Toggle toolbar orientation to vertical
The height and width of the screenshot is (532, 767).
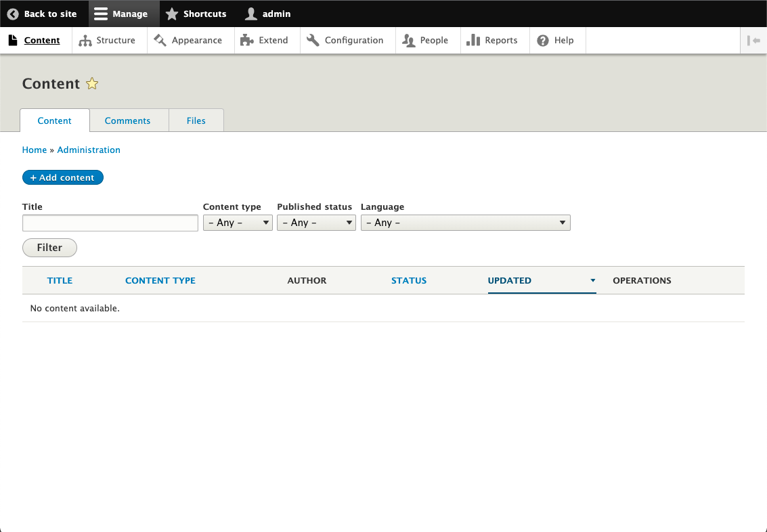[x=753, y=41]
